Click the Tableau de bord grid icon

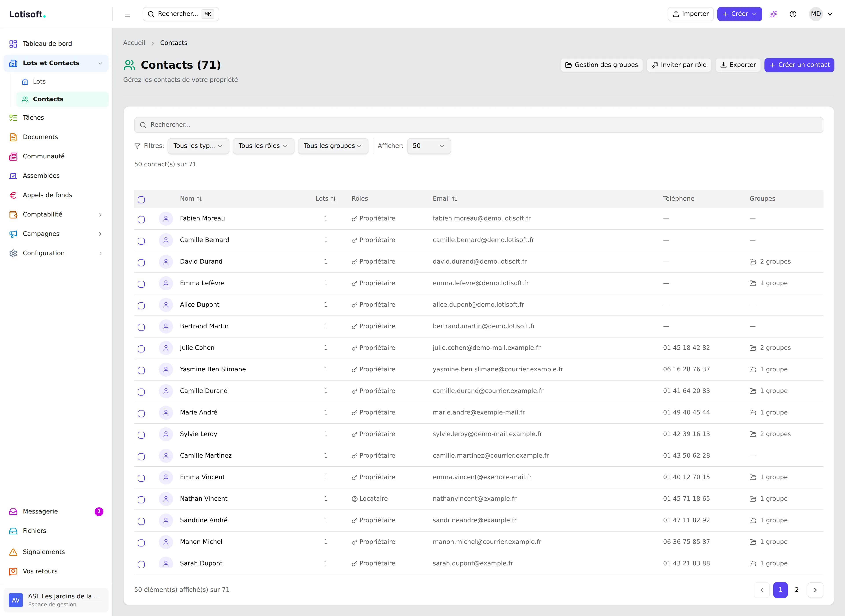coord(13,44)
